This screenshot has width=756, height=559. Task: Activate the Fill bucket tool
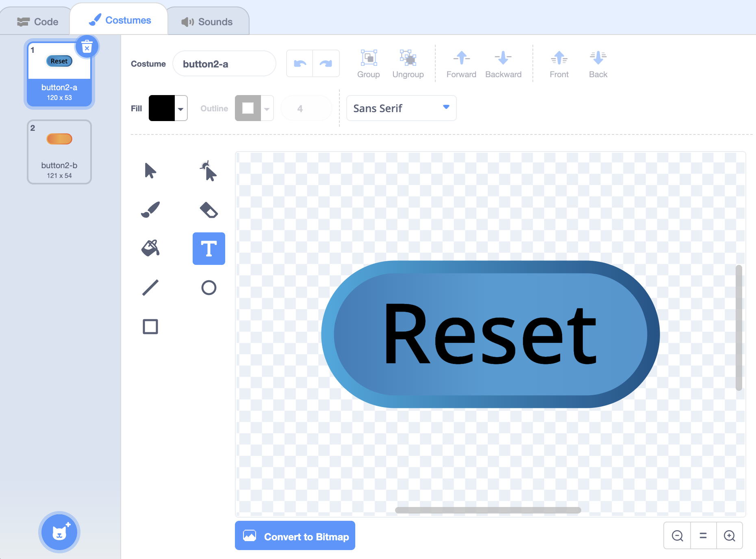pyautogui.click(x=150, y=248)
